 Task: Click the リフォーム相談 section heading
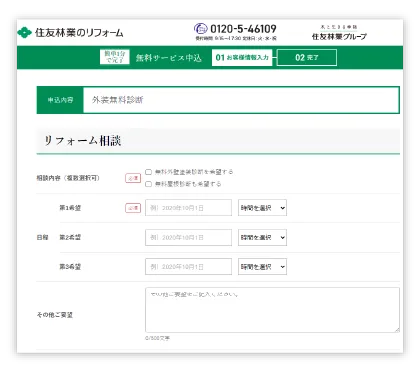(x=82, y=141)
